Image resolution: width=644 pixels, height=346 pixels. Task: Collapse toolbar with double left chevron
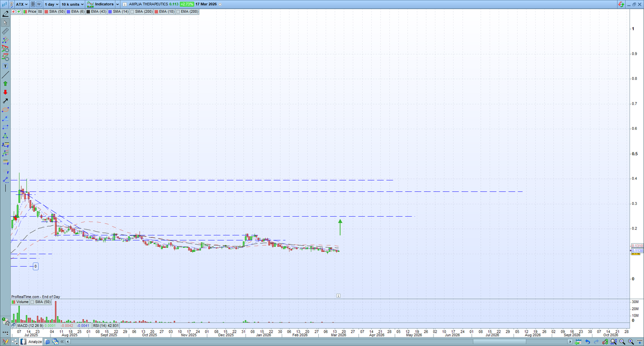coord(62,342)
